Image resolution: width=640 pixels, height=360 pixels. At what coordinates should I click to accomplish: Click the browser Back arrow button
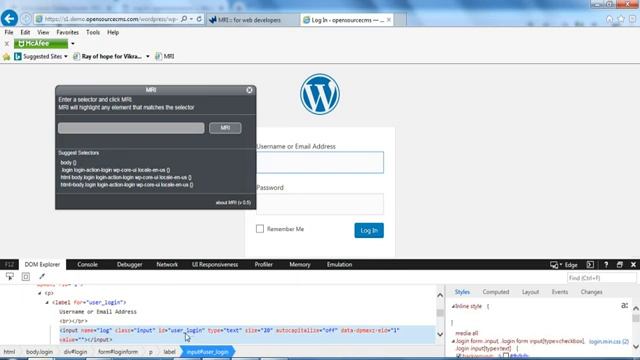point(9,18)
